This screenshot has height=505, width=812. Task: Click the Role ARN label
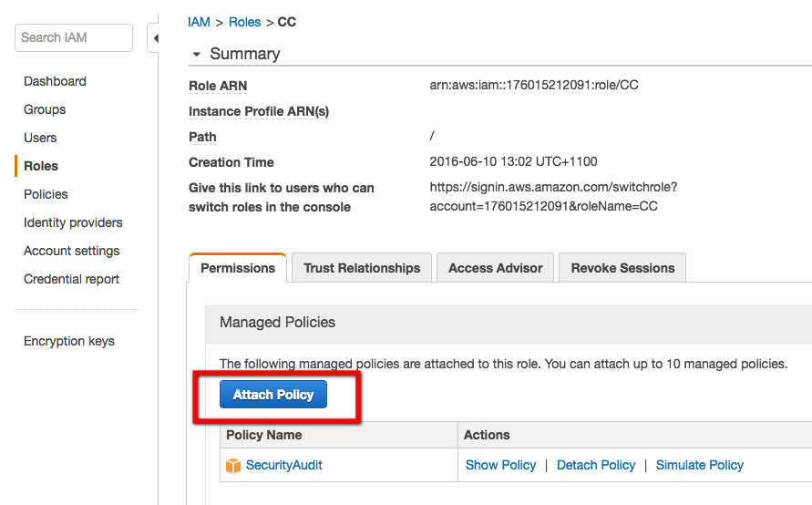point(218,86)
